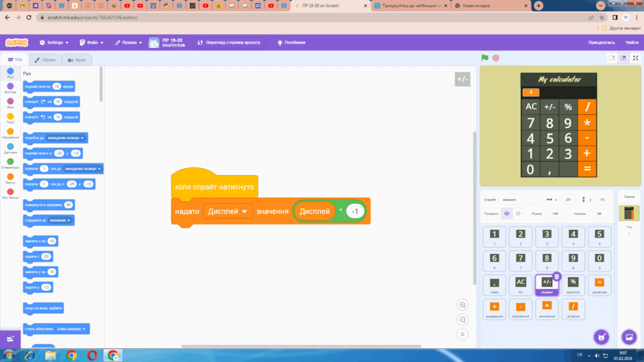Show the sprite using the eye icon
Viewport: 644px width, 362px height.
pos(507,214)
